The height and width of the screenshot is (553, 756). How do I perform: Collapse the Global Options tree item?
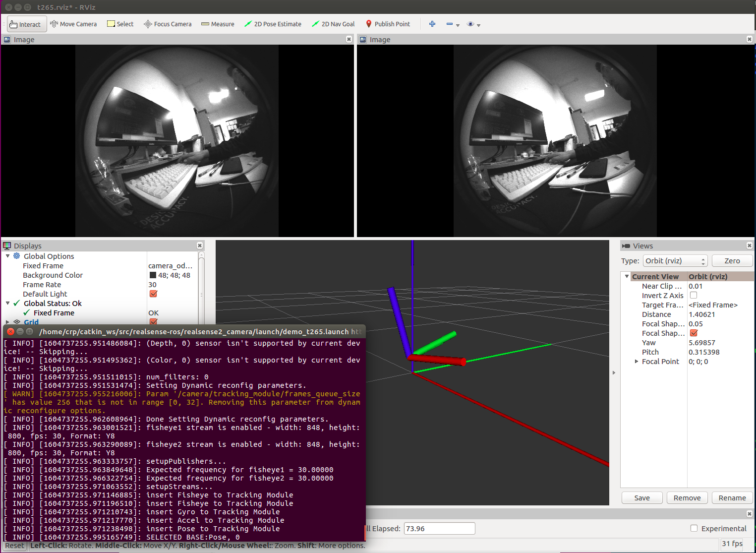point(7,256)
